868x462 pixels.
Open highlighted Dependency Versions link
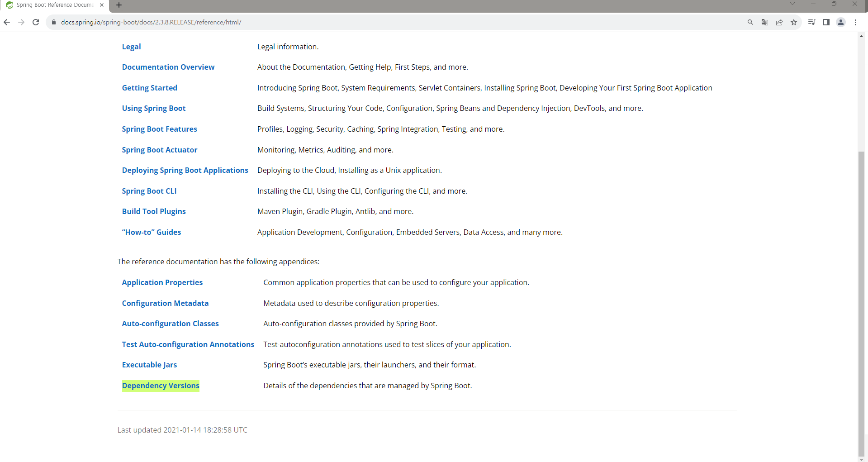coord(161,386)
